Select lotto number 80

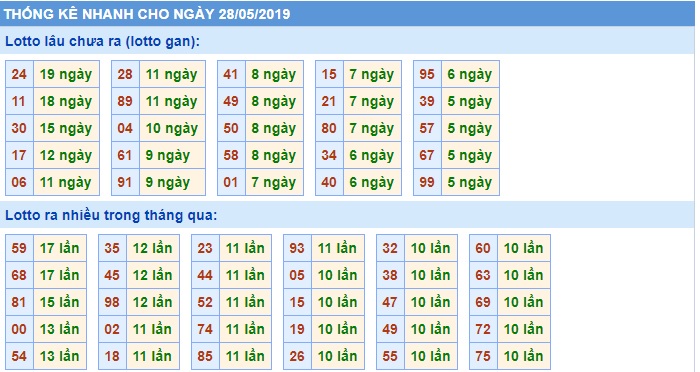[329, 128]
